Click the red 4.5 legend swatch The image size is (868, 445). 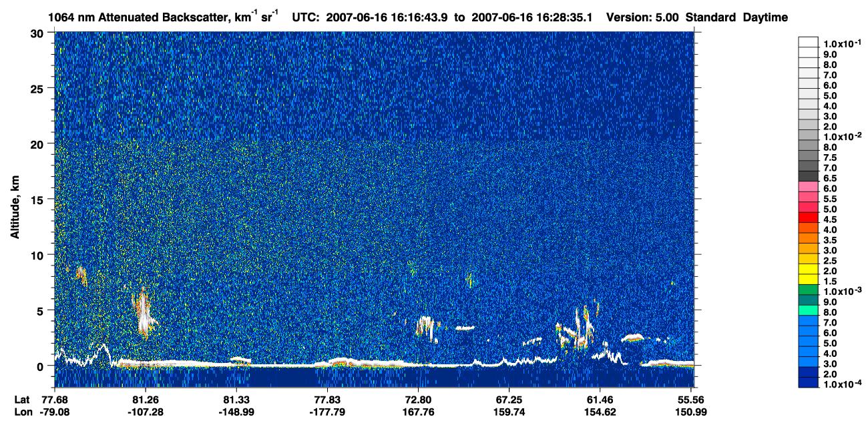coord(809,217)
